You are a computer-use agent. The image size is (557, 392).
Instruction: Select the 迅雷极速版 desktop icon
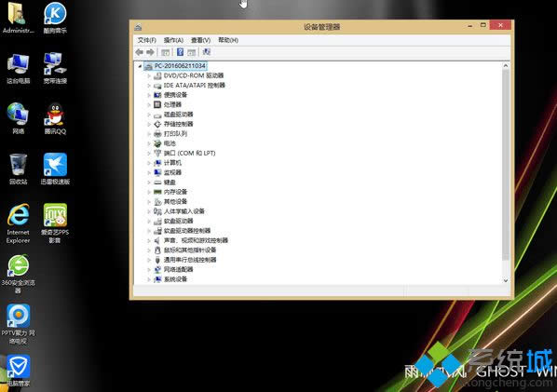55,169
